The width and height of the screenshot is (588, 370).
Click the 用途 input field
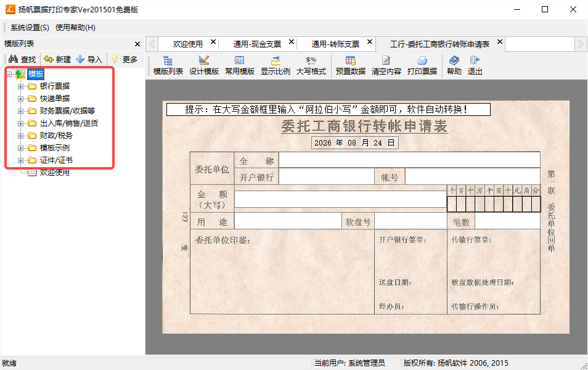pos(288,221)
